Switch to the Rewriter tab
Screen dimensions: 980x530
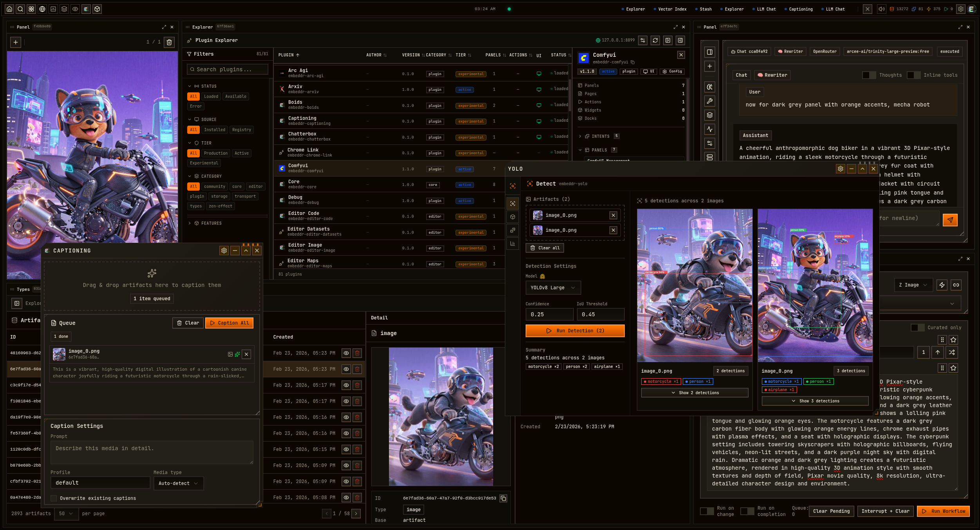(772, 75)
